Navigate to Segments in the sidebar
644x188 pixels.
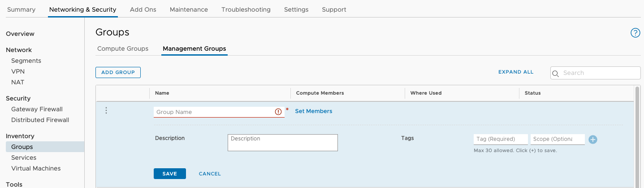(x=26, y=61)
